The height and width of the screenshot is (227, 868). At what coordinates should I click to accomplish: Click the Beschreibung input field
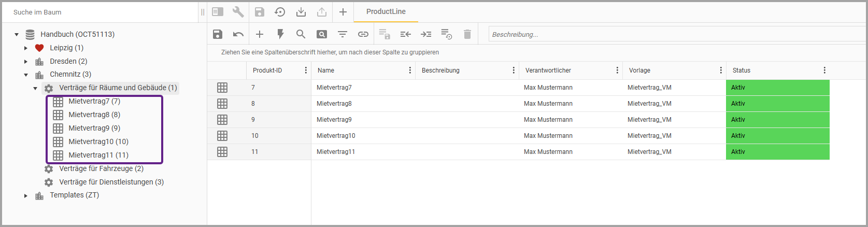(x=674, y=34)
